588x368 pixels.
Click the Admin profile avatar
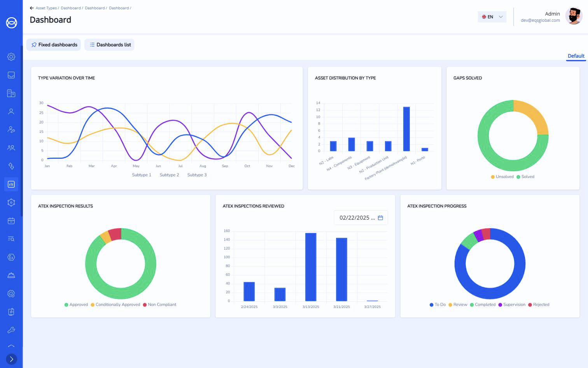(574, 17)
